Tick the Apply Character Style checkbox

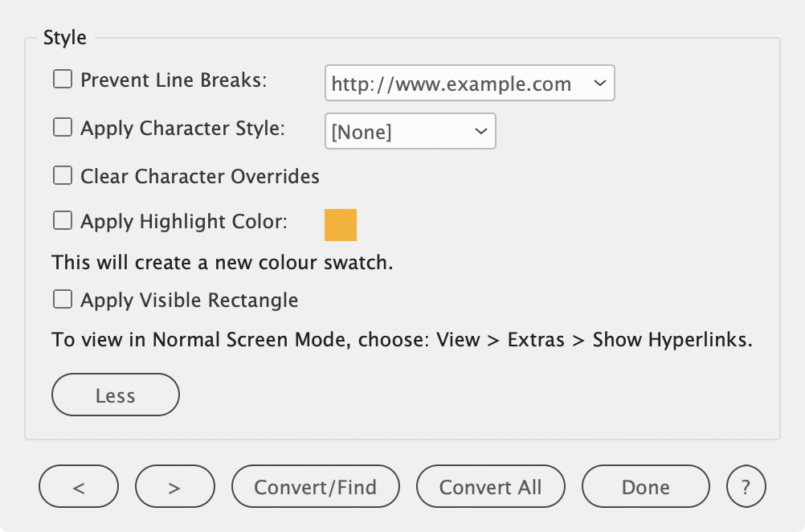click(63, 127)
